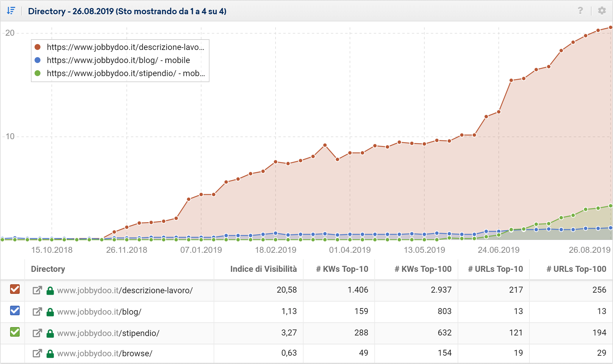Open www.jobbydoo.it/blog/ link
This screenshot has height=364, width=613.
[99, 312]
